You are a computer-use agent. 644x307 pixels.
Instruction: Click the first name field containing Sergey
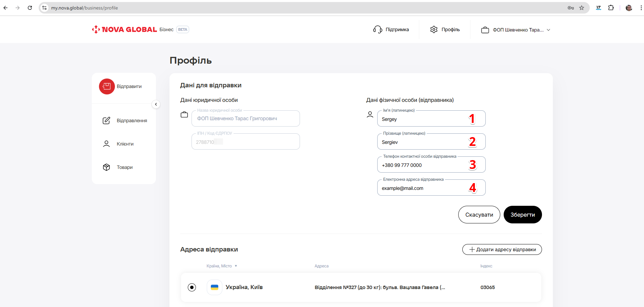coord(424,119)
